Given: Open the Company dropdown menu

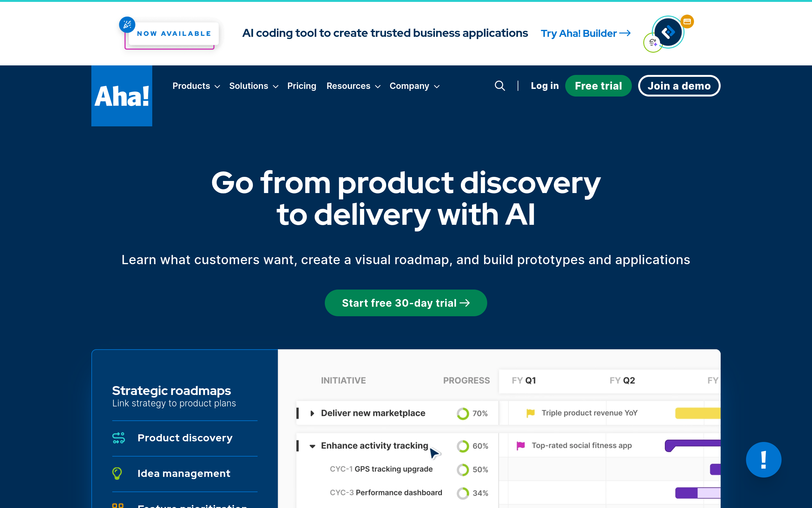Looking at the screenshot, I should click(x=414, y=86).
